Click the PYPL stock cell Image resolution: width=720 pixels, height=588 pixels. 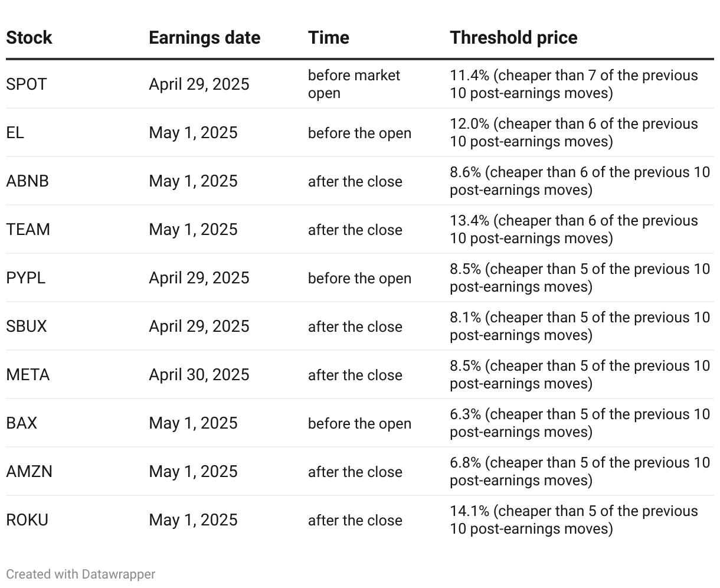[26, 278]
